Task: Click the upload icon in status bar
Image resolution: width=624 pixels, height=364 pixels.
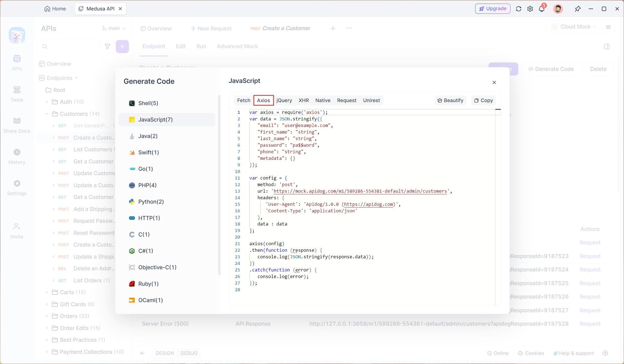Action: tap(605, 353)
